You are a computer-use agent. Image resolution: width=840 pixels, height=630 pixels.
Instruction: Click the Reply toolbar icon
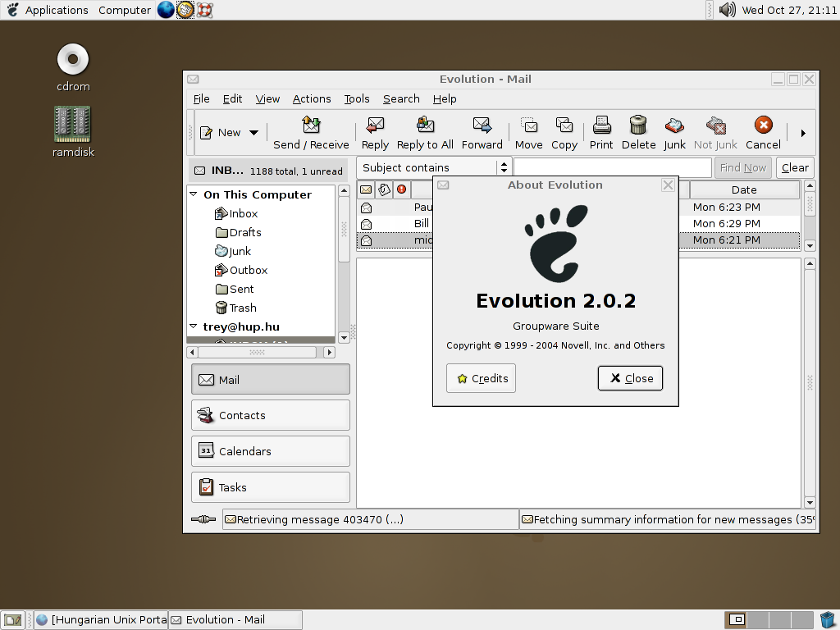pyautogui.click(x=375, y=125)
